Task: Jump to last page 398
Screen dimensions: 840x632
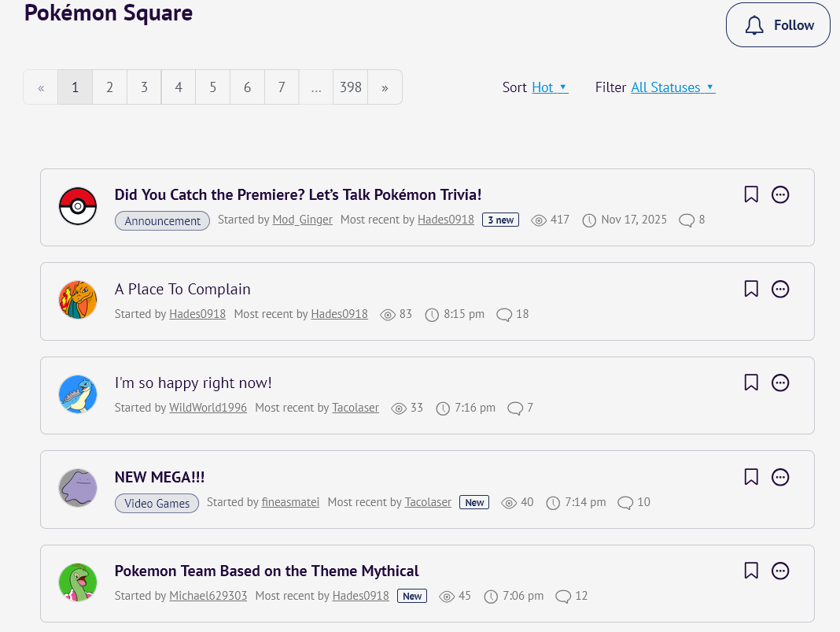Action: coord(350,87)
